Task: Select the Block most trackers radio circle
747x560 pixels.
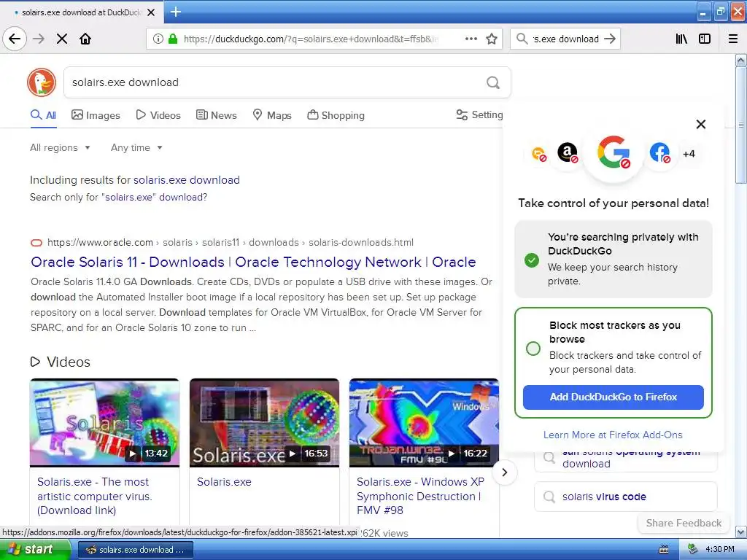Action: click(x=533, y=348)
